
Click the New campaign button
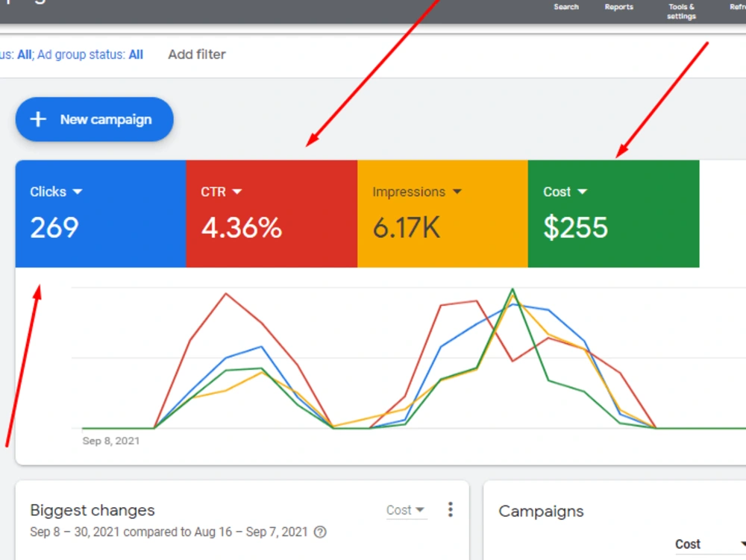pyautogui.click(x=94, y=119)
